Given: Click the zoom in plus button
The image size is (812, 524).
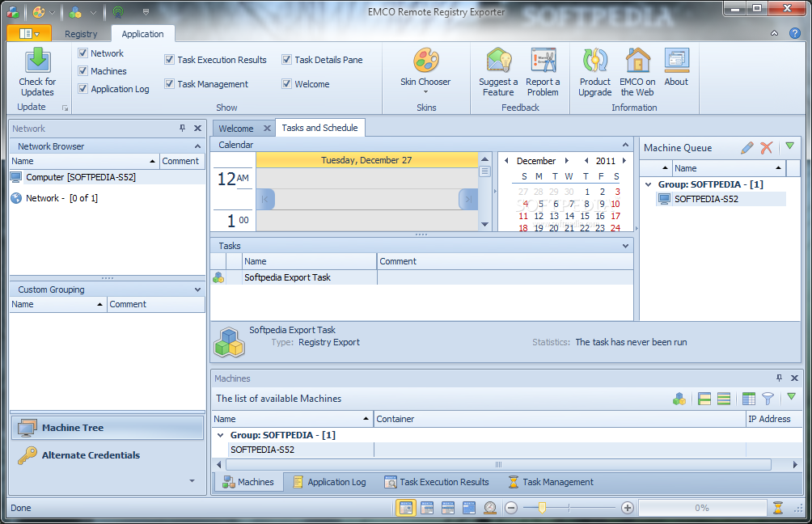Looking at the screenshot, I should pyautogui.click(x=628, y=508).
